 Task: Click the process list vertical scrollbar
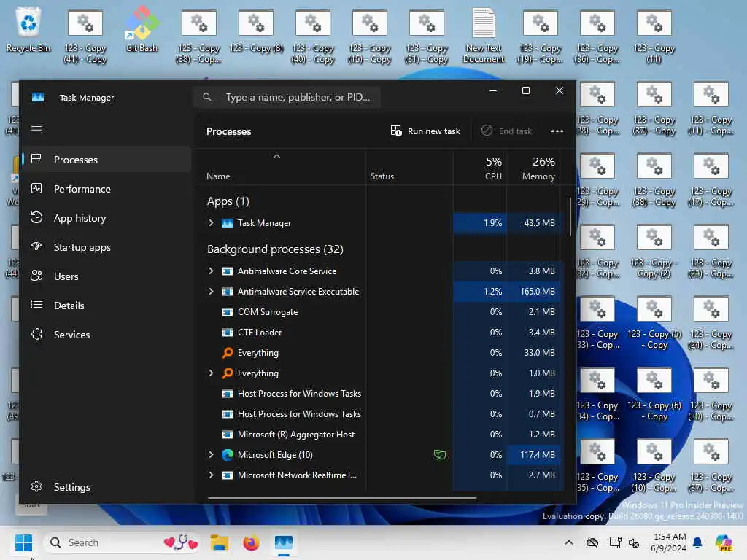pyautogui.click(x=570, y=217)
